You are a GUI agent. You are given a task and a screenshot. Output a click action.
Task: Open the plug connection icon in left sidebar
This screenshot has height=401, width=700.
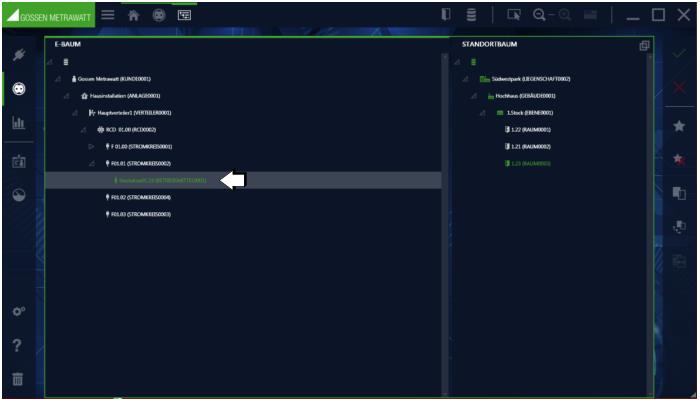pyautogui.click(x=17, y=55)
